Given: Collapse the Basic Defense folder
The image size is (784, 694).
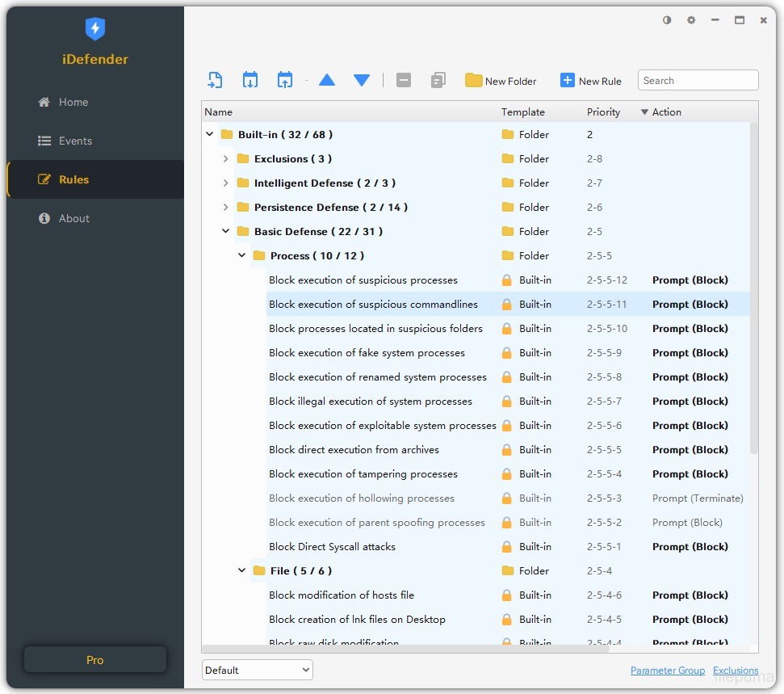Looking at the screenshot, I should pyautogui.click(x=225, y=231).
